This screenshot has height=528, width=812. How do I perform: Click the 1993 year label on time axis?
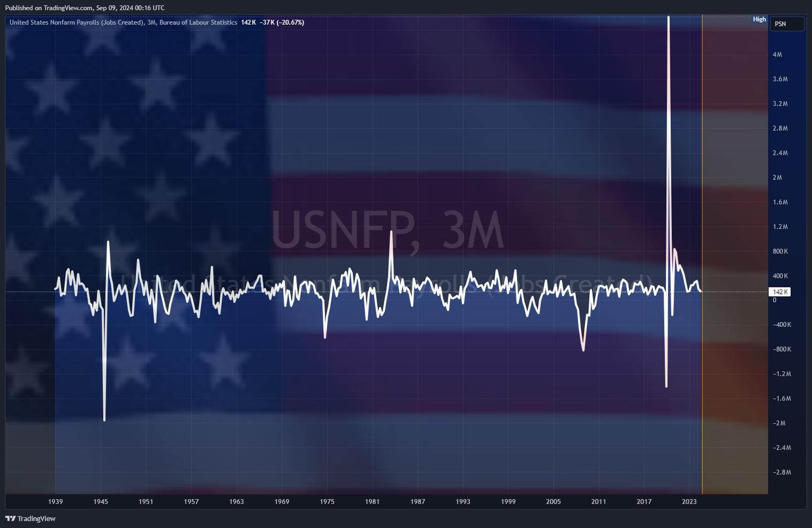pyautogui.click(x=463, y=502)
